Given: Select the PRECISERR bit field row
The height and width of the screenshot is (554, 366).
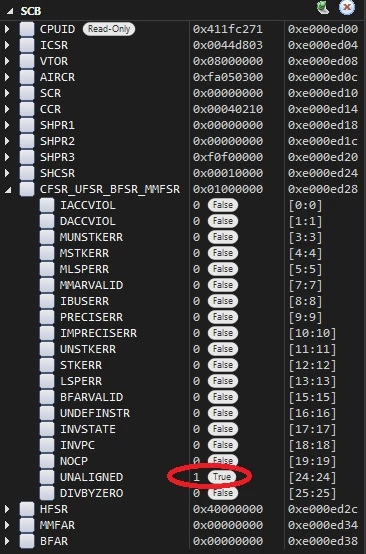Looking at the screenshot, I should 183,317.
